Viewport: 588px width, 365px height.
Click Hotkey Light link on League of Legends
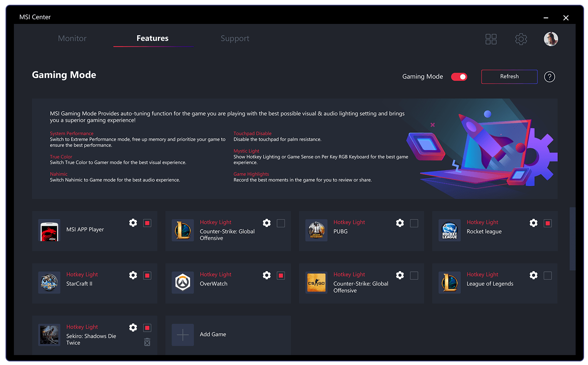(x=482, y=274)
